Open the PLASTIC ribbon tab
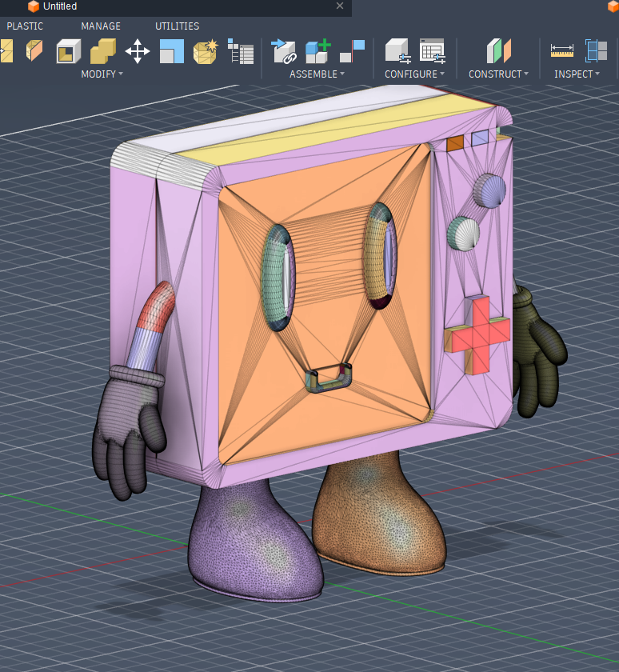 click(25, 26)
